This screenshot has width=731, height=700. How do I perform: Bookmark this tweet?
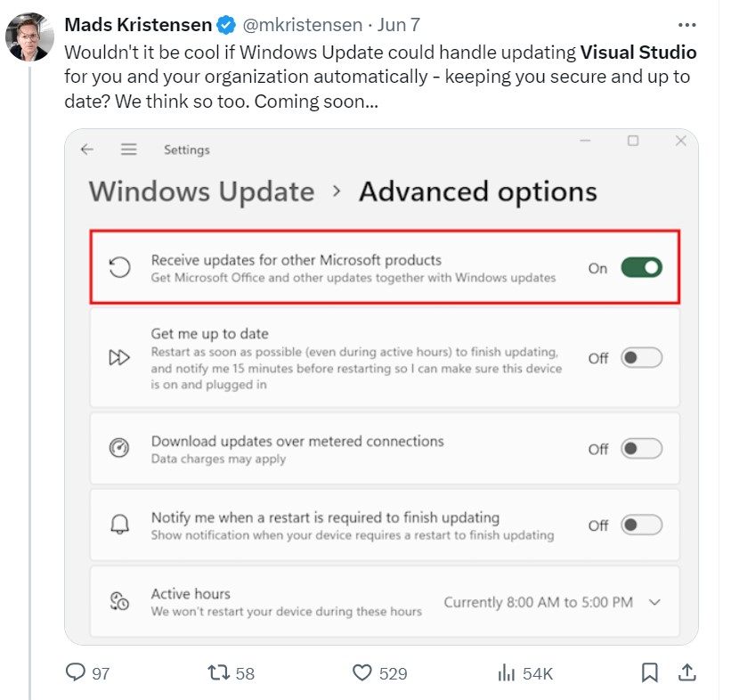(650, 672)
